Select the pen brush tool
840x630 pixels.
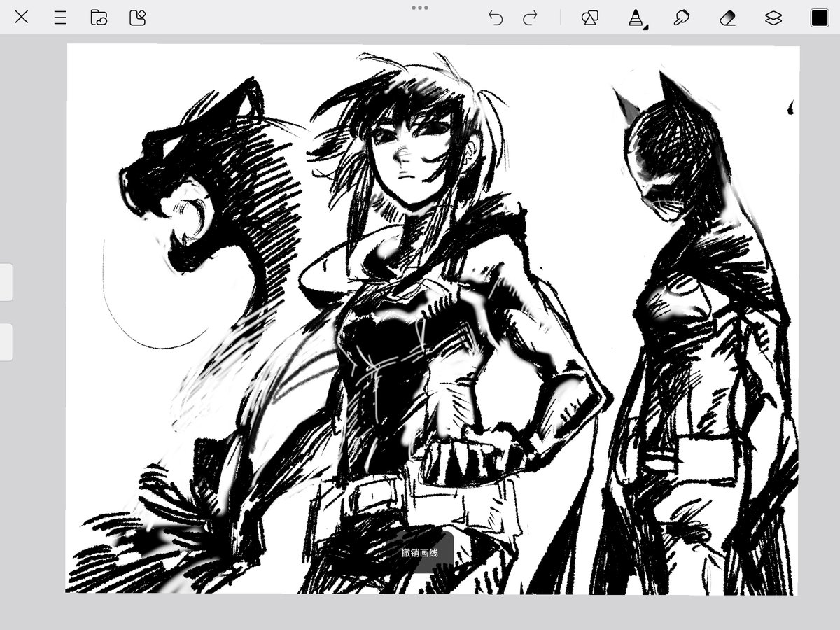[x=635, y=18]
